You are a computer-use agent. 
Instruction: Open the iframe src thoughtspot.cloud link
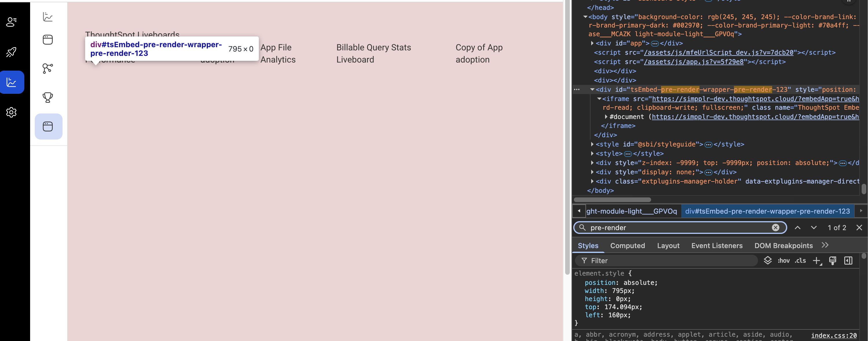pyautogui.click(x=755, y=99)
